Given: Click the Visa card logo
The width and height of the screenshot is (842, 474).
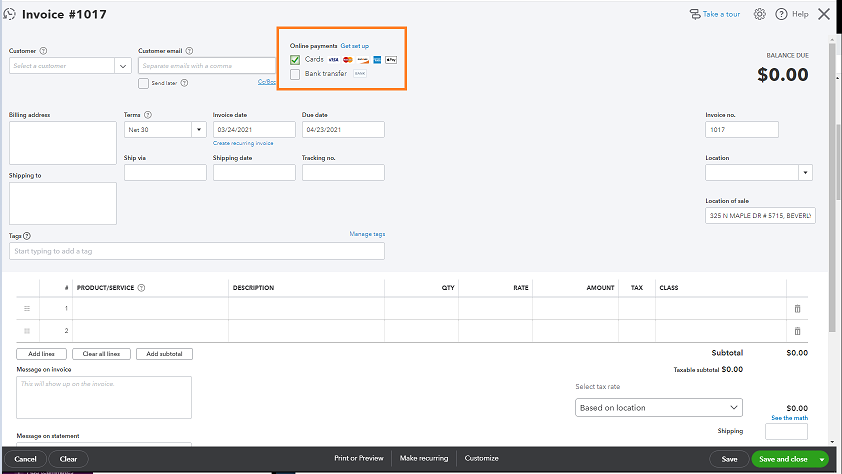Looking at the screenshot, I should click(x=333, y=60).
